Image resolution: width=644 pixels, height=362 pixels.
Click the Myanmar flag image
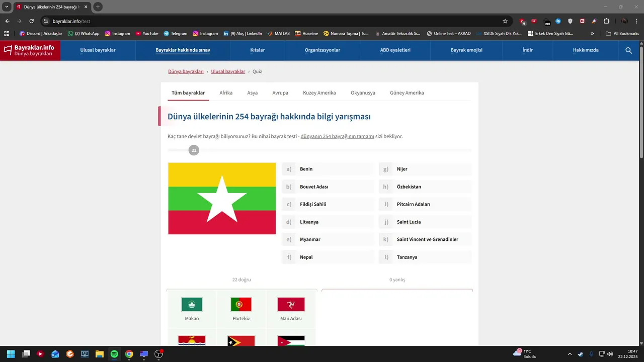click(222, 199)
